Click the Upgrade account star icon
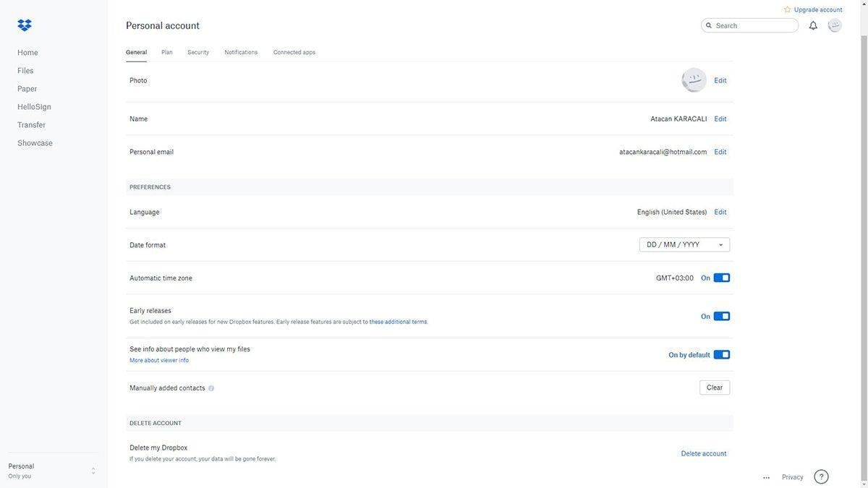The width and height of the screenshot is (868, 488). pyautogui.click(x=788, y=9)
